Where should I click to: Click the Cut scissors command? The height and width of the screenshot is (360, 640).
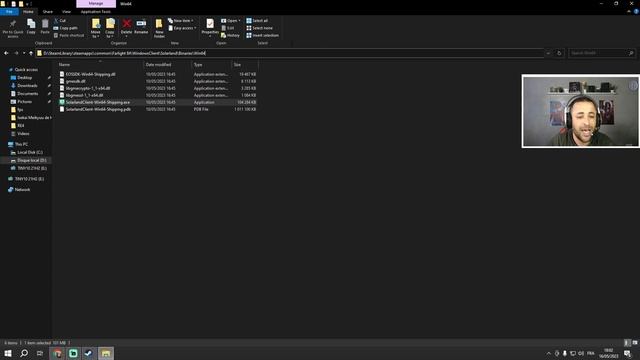coord(60,20)
